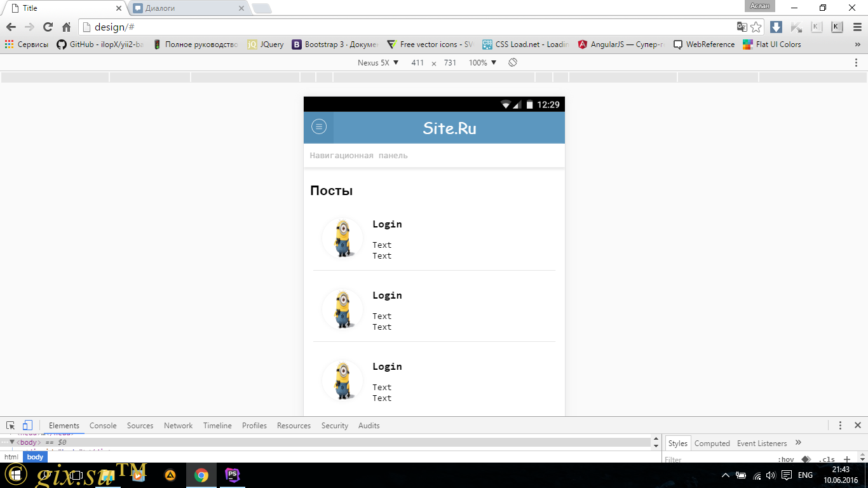868x488 pixels.
Task: Show hidden system tray icons
Action: coord(726,475)
